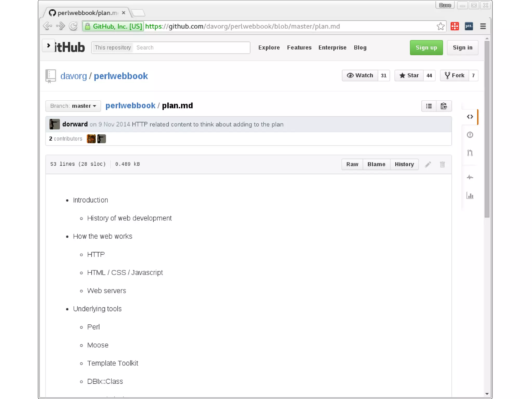
Task: View the Raw file contents
Action: pyautogui.click(x=352, y=164)
